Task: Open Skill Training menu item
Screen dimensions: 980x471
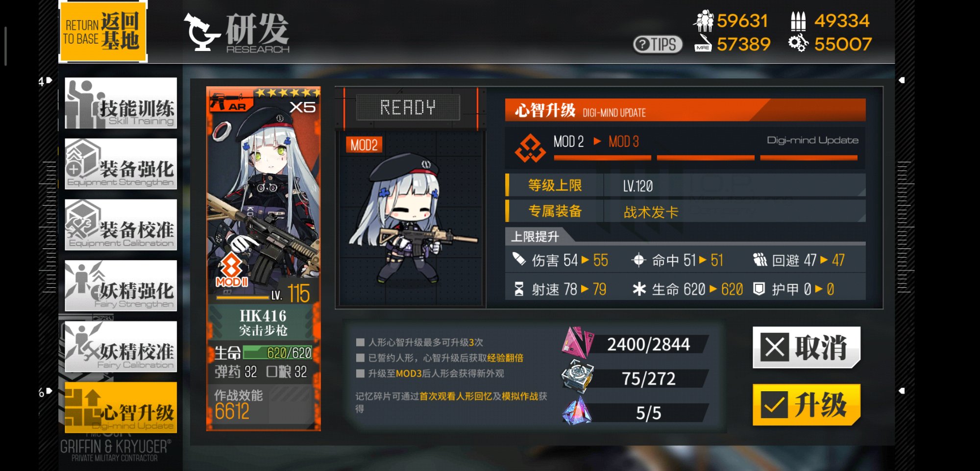Action: (x=121, y=103)
